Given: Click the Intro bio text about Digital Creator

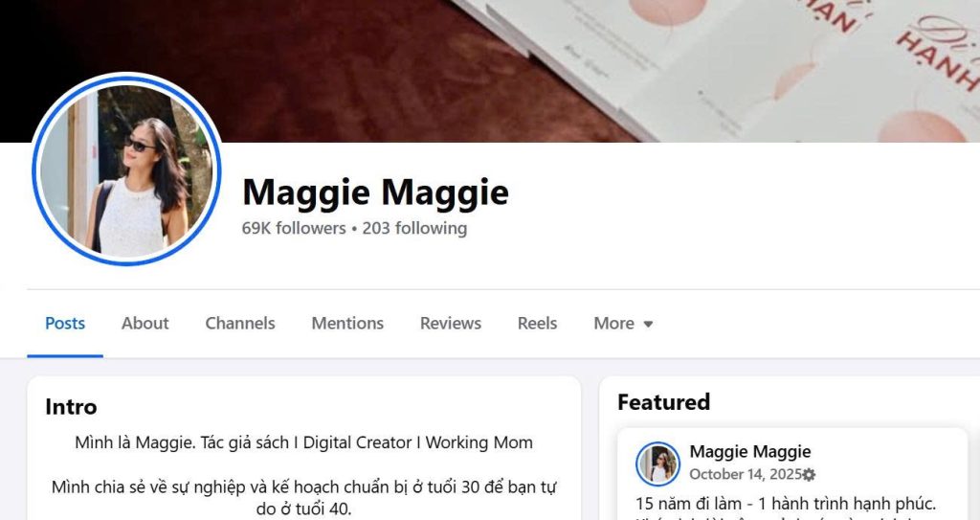Looking at the screenshot, I should tap(303, 442).
